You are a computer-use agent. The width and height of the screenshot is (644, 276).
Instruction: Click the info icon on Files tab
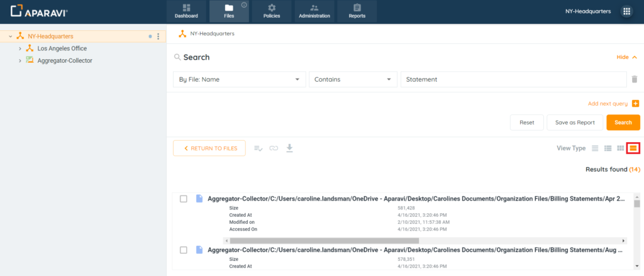[243, 5]
